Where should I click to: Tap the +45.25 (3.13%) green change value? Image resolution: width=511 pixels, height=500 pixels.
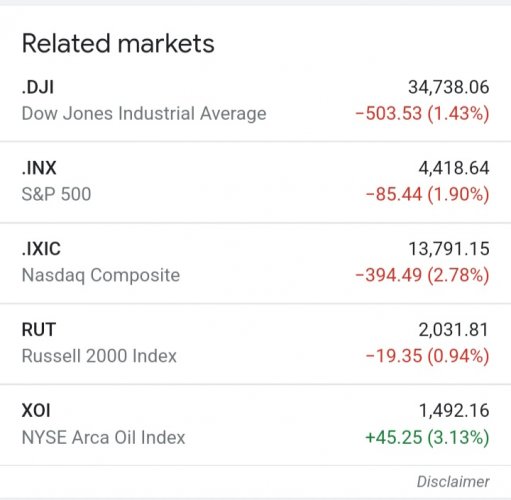(x=428, y=437)
